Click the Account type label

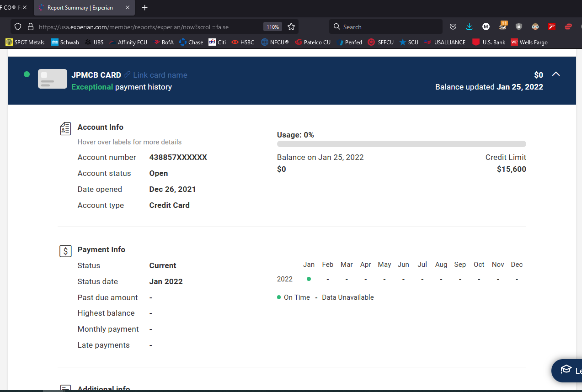coord(101,205)
